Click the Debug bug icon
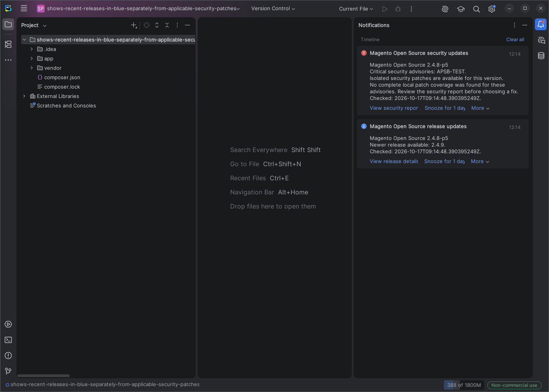Image resolution: width=549 pixels, height=392 pixels. click(398, 9)
